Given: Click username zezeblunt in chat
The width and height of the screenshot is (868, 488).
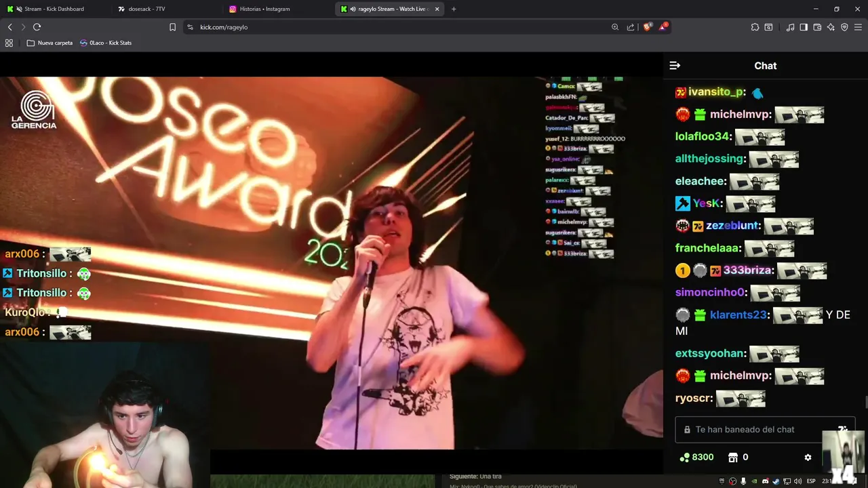Looking at the screenshot, I should coord(733,226).
